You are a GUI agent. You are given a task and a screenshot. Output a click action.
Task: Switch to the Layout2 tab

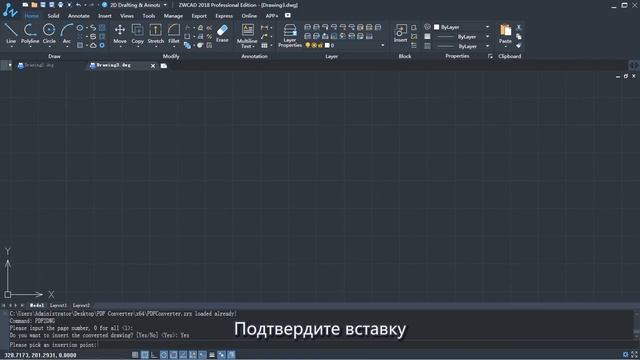pos(81,305)
